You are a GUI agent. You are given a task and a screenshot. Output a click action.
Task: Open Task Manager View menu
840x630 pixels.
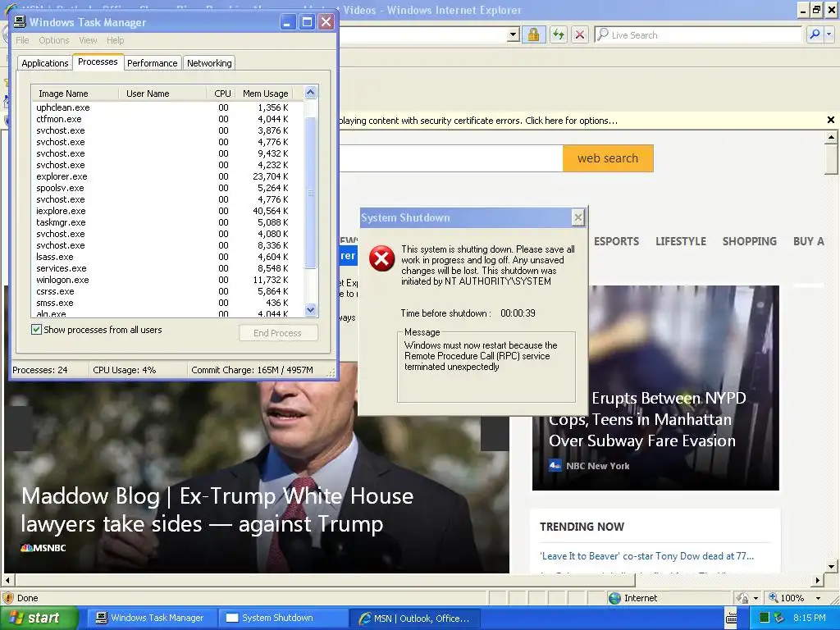[x=88, y=40]
